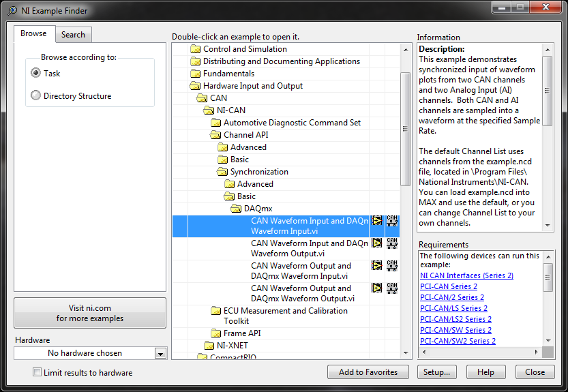Open the PCI-CAN/SW Series 2 link
This screenshot has height=392, width=568.
coord(455,330)
